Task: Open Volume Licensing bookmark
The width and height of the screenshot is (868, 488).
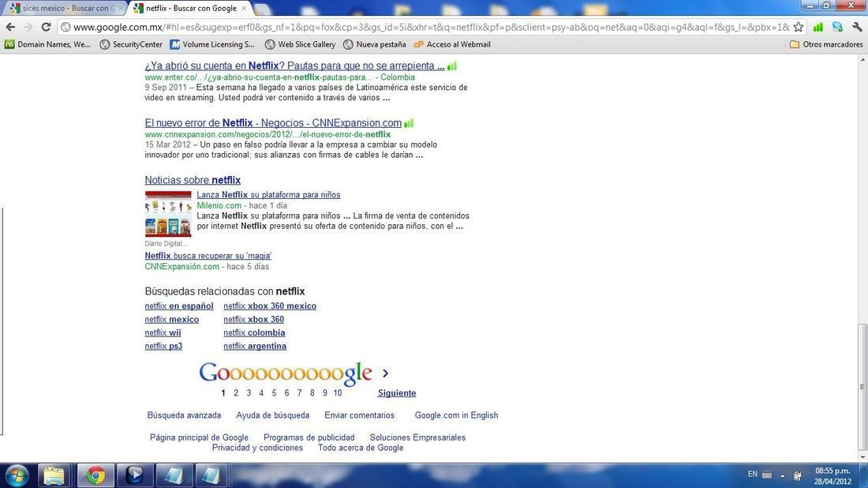Action: pos(212,44)
